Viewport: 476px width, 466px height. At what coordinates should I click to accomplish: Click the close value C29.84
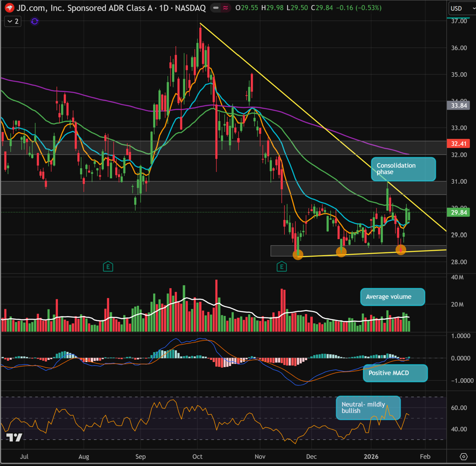point(322,8)
